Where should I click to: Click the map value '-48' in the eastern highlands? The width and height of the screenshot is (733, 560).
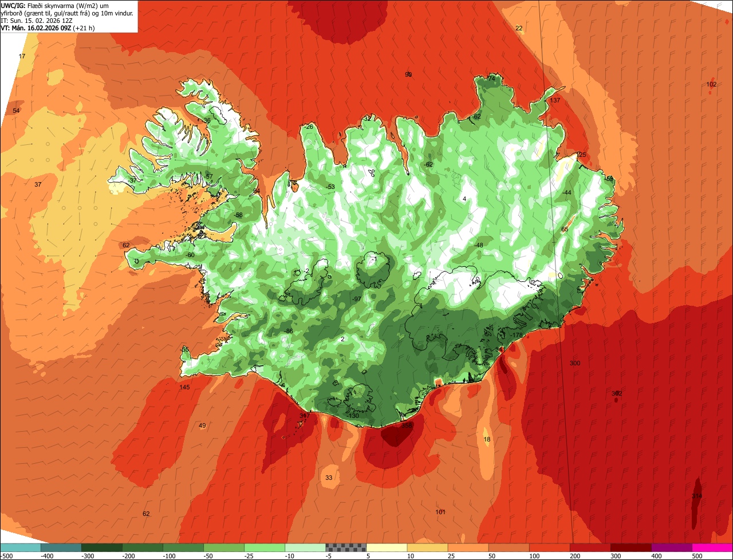[479, 245]
